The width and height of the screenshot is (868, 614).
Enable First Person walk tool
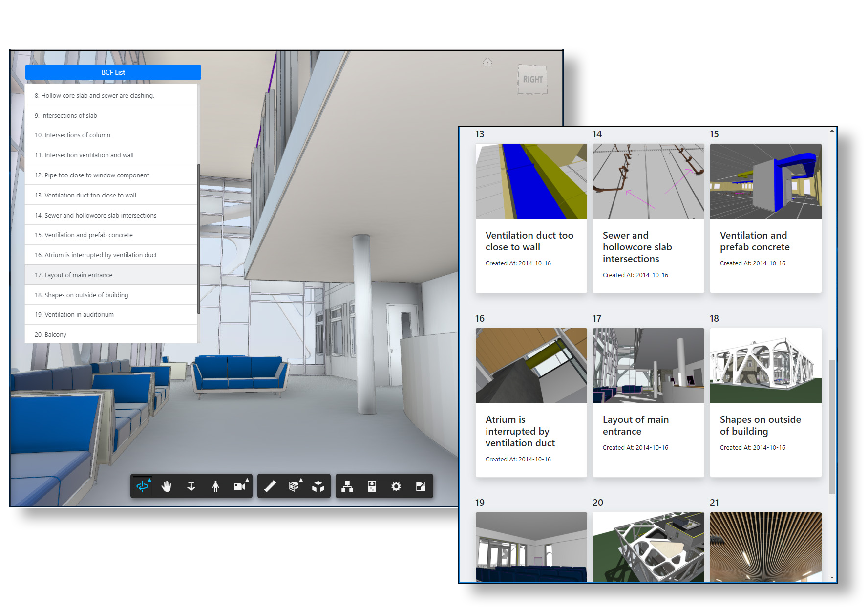point(215,486)
